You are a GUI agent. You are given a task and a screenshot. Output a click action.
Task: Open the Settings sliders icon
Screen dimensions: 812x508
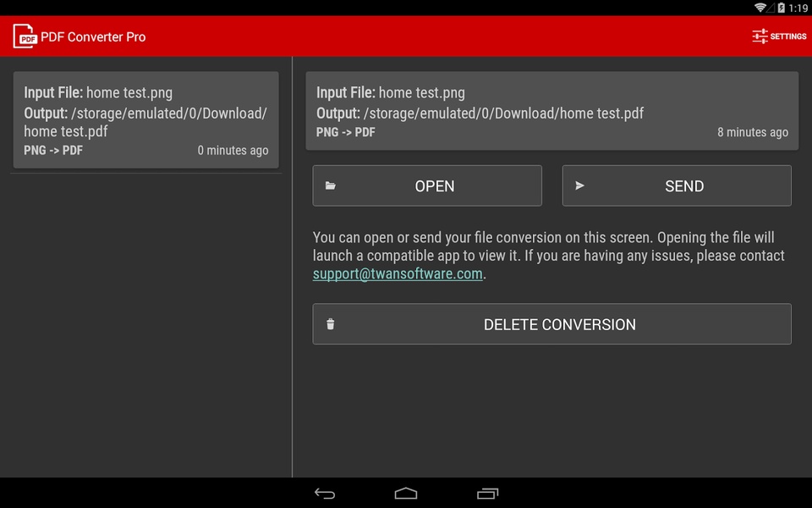click(x=760, y=36)
